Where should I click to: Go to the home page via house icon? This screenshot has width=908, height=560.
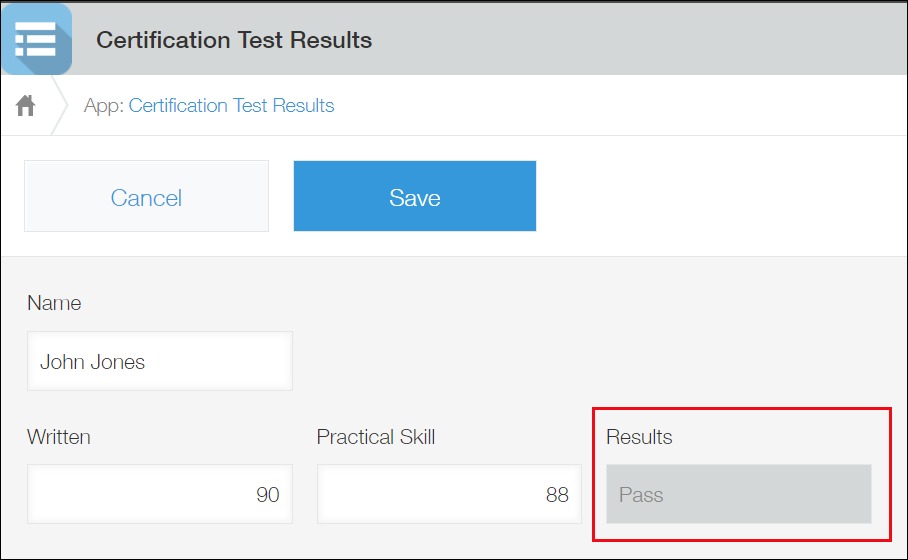[26, 105]
